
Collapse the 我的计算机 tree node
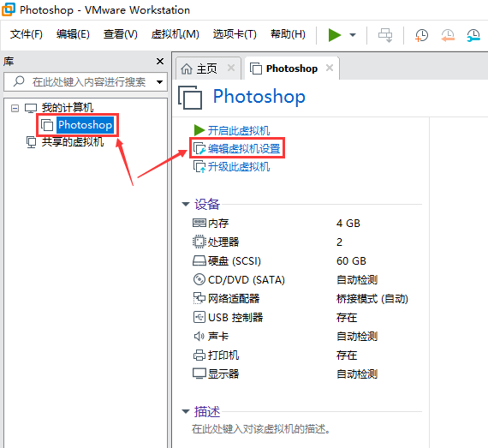(15, 108)
